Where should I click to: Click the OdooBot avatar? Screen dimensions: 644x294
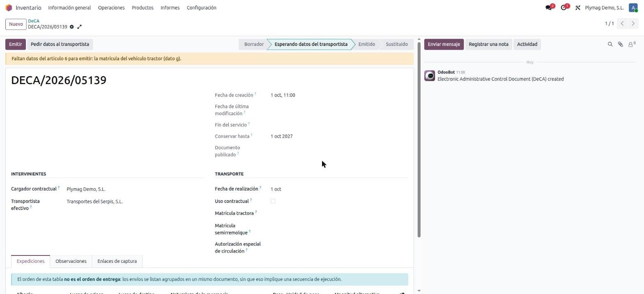(x=430, y=76)
